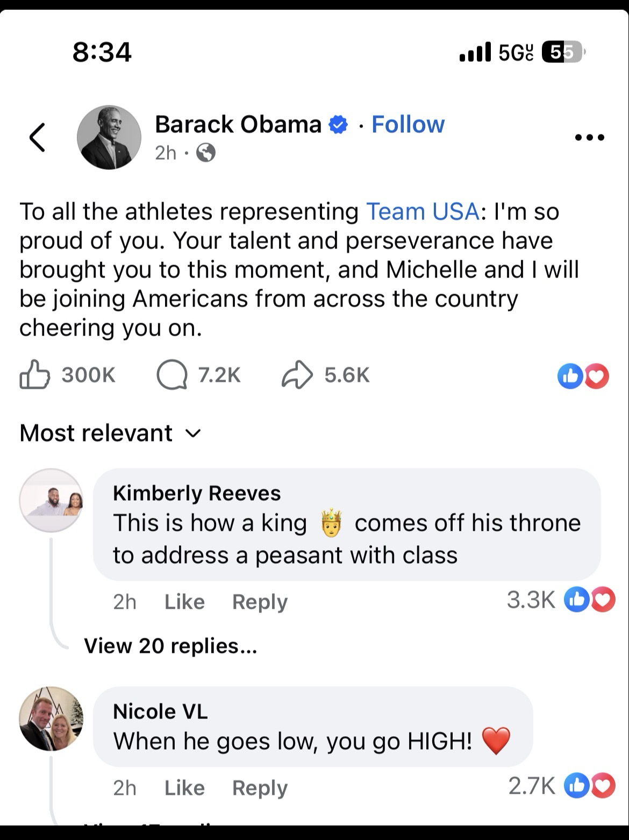The height and width of the screenshot is (840, 629).
Task: Open Kimberly Reeves' profile photo
Action: click(x=51, y=500)
